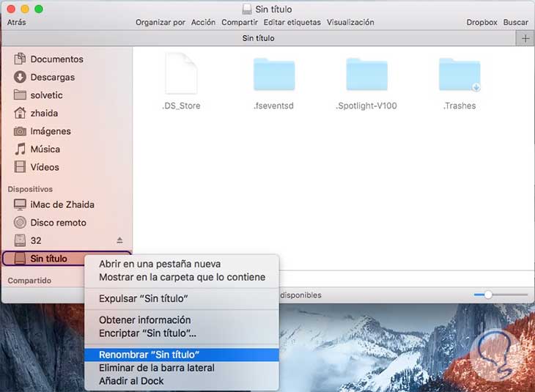Close the Finder window with red button
Screen dimensions: 535x392
(11, 10)
